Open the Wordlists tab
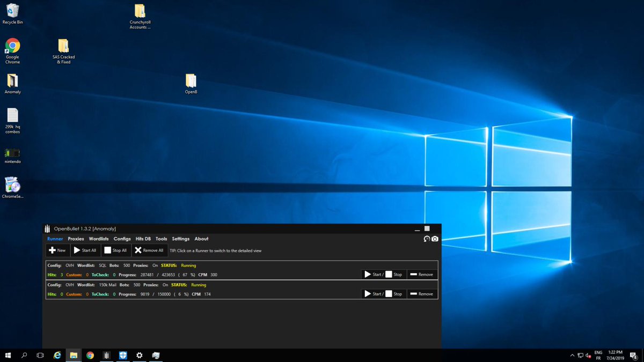Image resolution: width=644 pixels, height=362 pixels. [x=99, y=239]
